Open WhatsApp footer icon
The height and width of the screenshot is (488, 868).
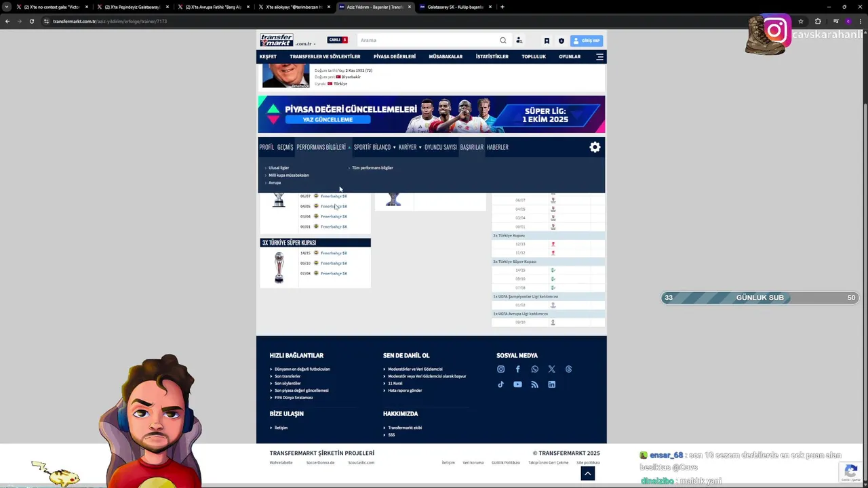(534, 369)
